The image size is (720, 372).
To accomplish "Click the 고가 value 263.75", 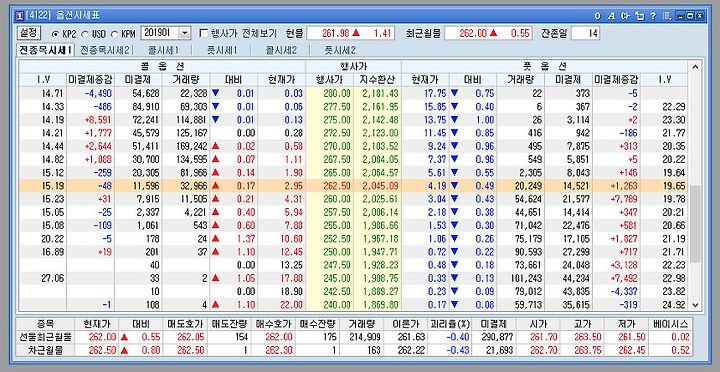I will click(582, 350).
